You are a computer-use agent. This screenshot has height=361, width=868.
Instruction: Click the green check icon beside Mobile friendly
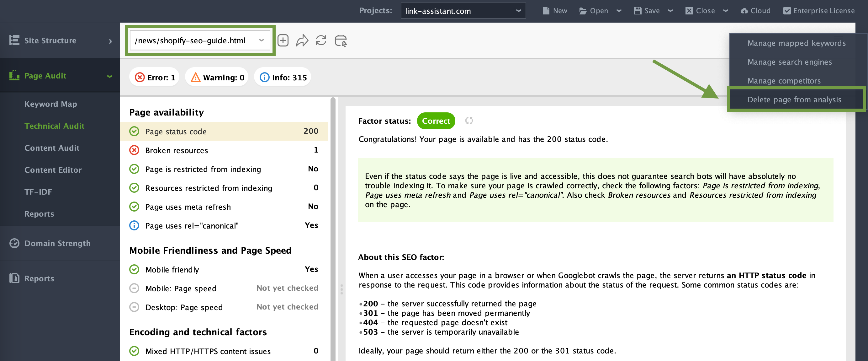pyautogui.click(x=134, y=269)
